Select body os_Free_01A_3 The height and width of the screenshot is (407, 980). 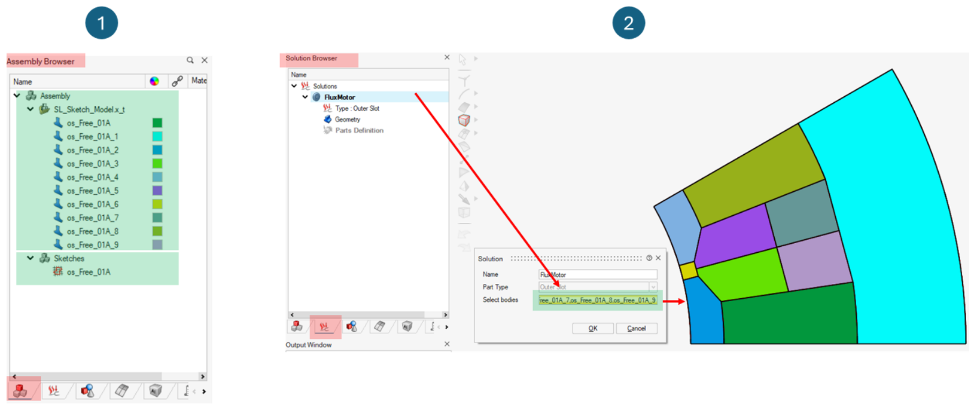pos(92,164)
